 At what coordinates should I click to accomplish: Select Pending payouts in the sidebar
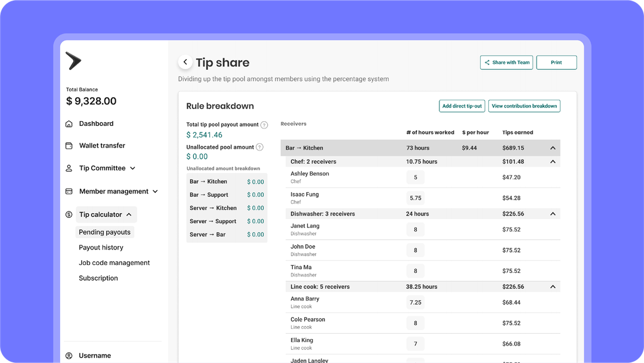(x=104, y=232)
